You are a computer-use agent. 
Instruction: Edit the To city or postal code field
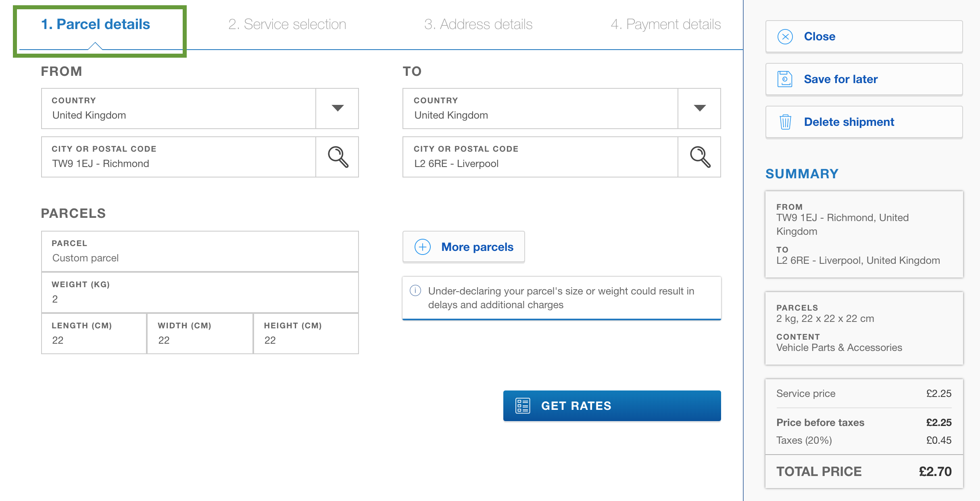540,157
